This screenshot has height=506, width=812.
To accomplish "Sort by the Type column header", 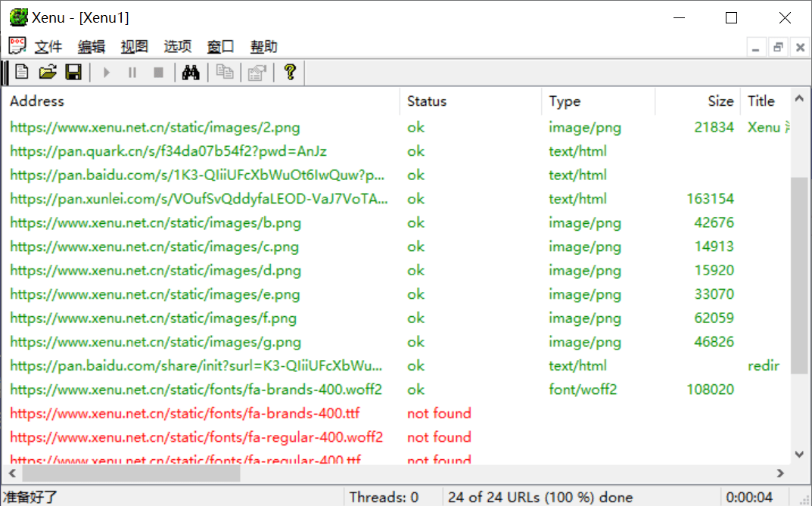I will click(599, 101).
